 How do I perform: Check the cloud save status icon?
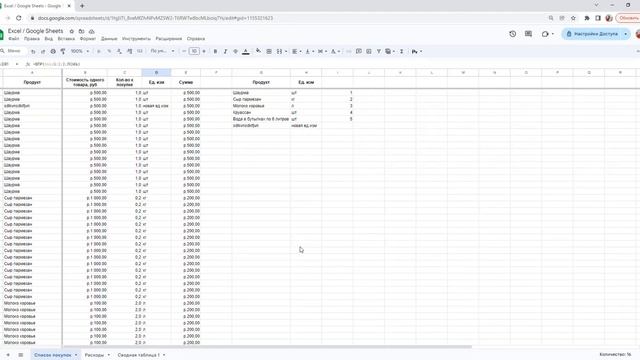coord(91,31)
